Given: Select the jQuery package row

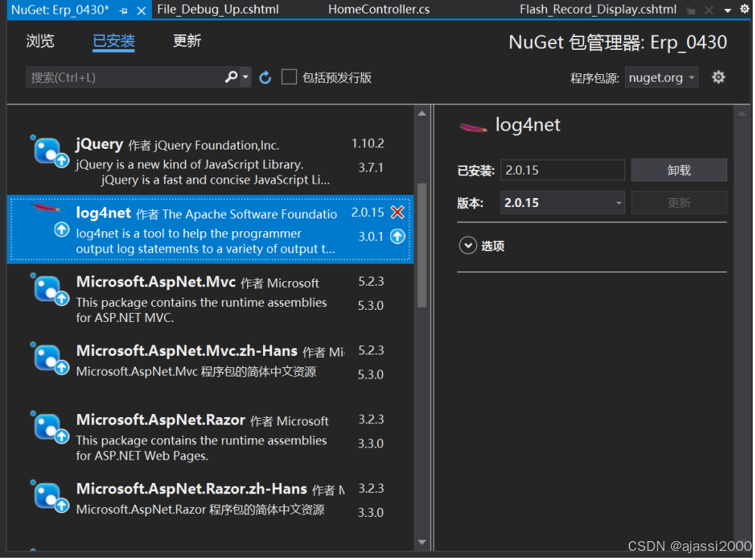Looking at the screenshot, I should point(210,161).
